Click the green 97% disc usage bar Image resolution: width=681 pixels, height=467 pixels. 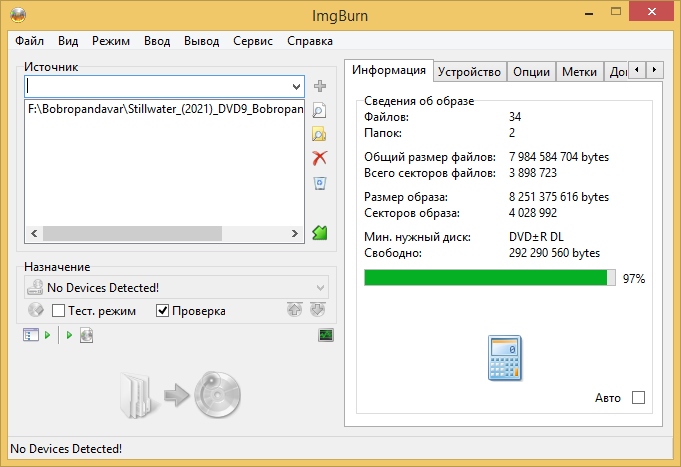point(490,278)
